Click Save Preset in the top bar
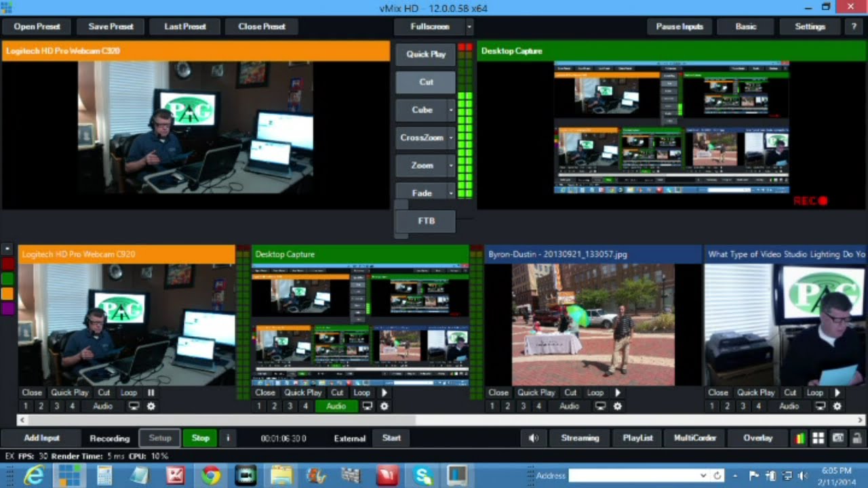868x488 pixels. tap(111, 26)
